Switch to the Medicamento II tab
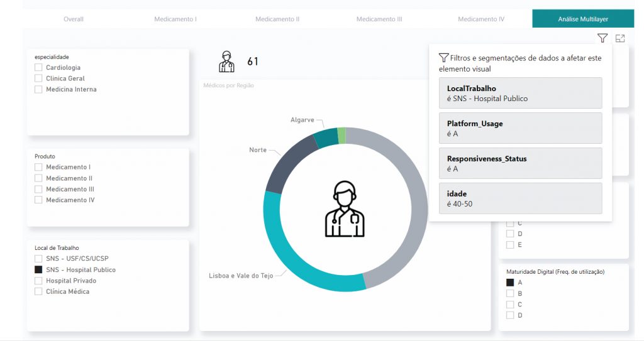 point(277,19)
